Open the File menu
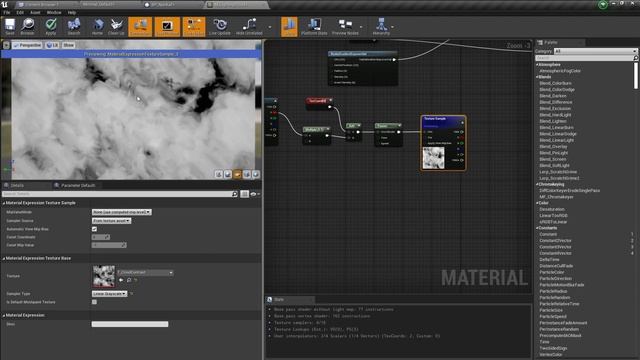 point(7,13)
